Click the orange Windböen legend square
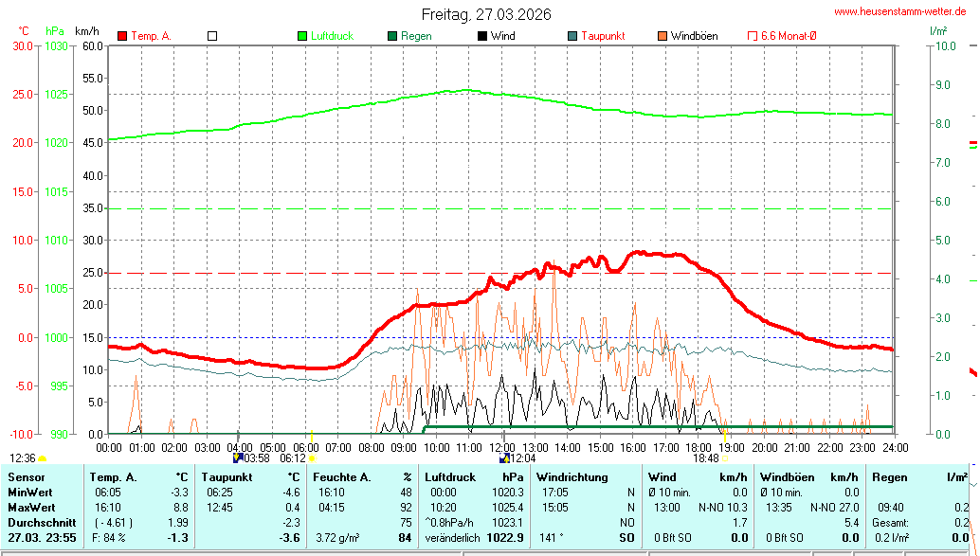The width and height of the screenshot is (980, 556). click(662, 36)
